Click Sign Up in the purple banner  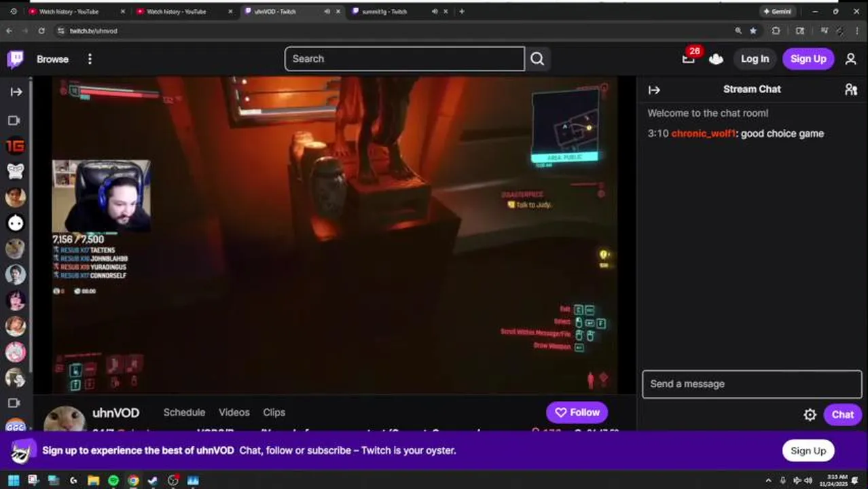coord(808,451)
